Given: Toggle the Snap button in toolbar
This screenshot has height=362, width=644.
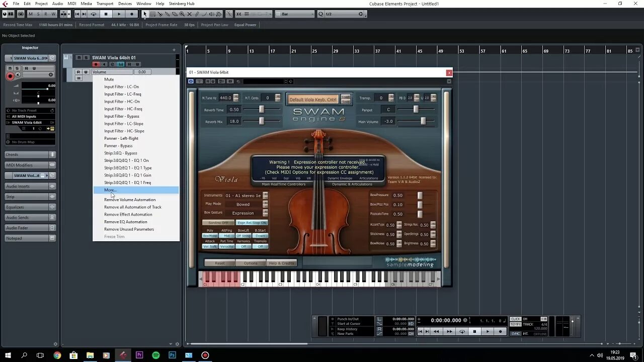Looking at the screenshot, I should point(239,14).
